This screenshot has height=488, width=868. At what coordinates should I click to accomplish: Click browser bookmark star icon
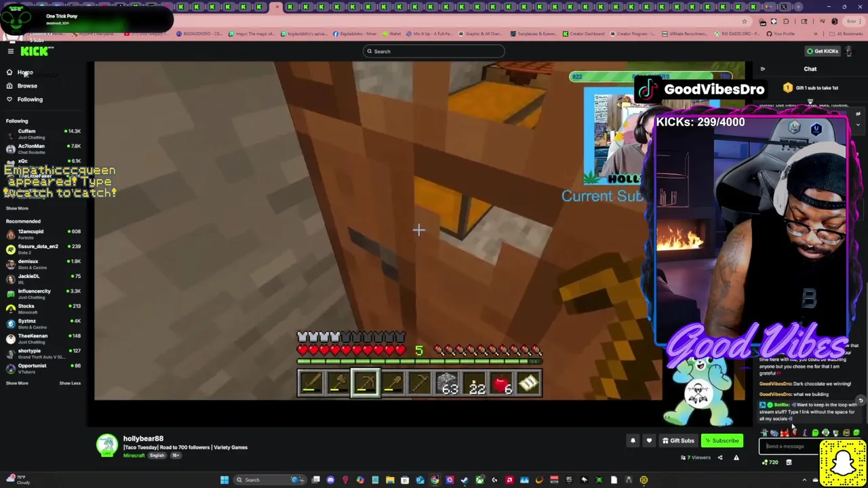(x=745, y=21)
